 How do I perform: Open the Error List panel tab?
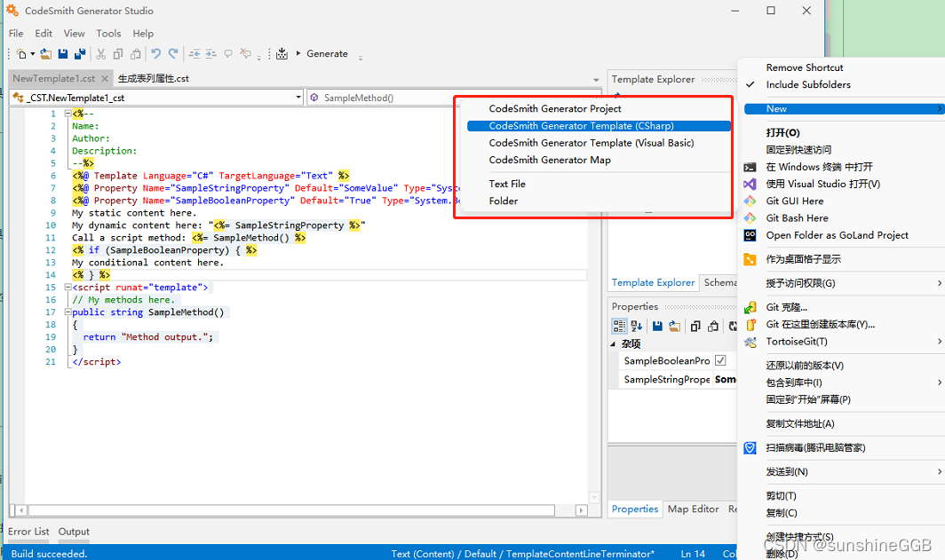28,531
